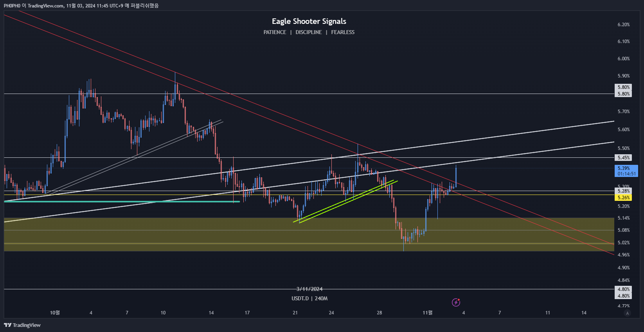Click the 5.60% price axis label
The height and width of the screenshot is (332, 644).
(624, 130)
